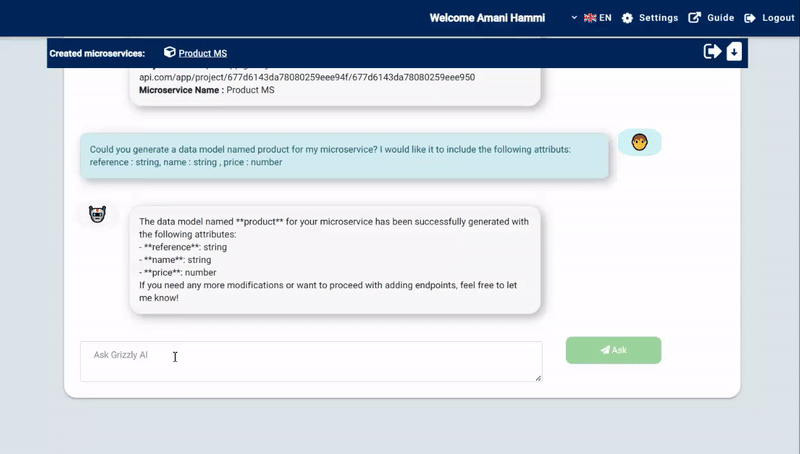
Task: Click the exit arrow icon in microservices bar
Action: (x=712, y=52)
